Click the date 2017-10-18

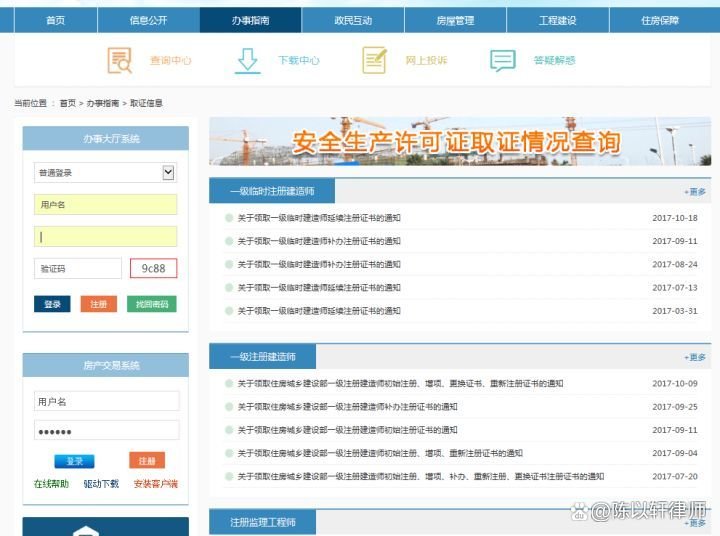pos(675,218)
